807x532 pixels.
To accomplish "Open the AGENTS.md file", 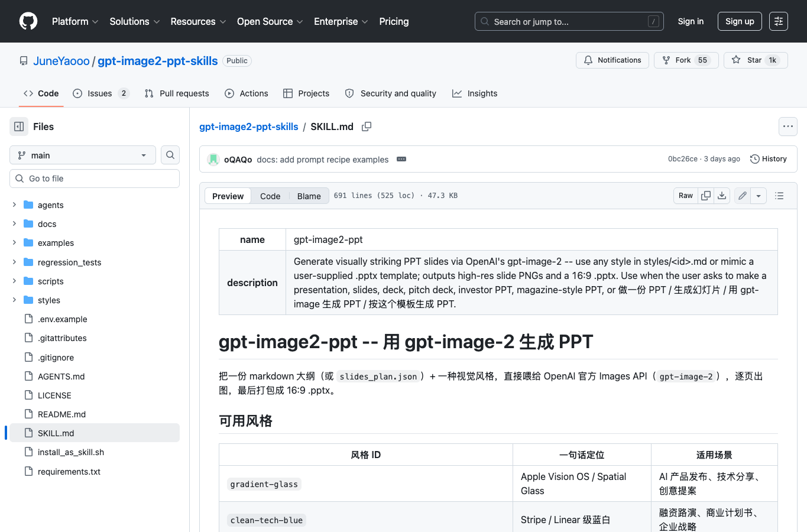I will coord(61,377).
